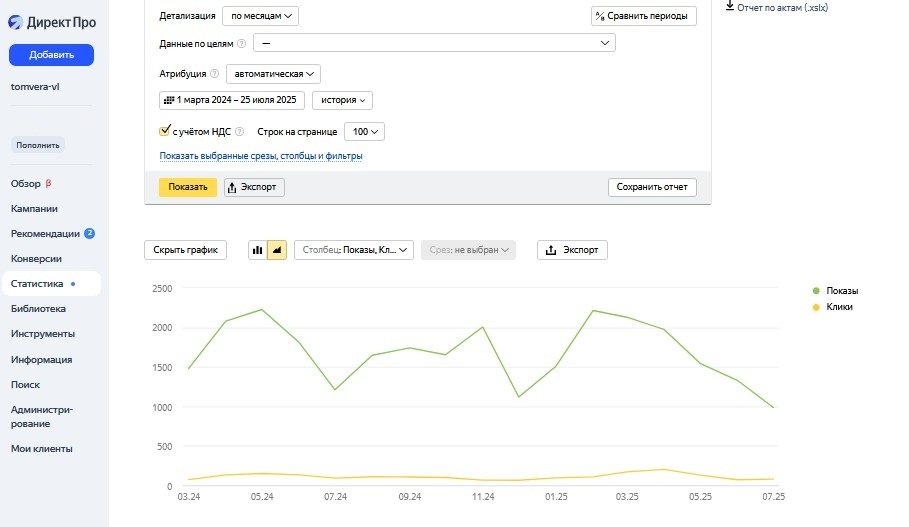Click Показать выбранные срезы, столбцы и фильтры link

[260, 156]
